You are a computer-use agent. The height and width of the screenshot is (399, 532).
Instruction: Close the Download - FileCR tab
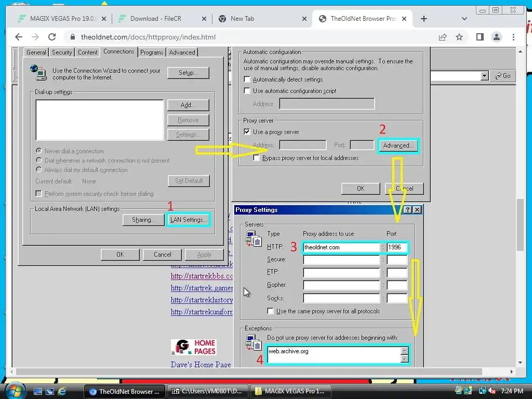(x=204, y=19)
